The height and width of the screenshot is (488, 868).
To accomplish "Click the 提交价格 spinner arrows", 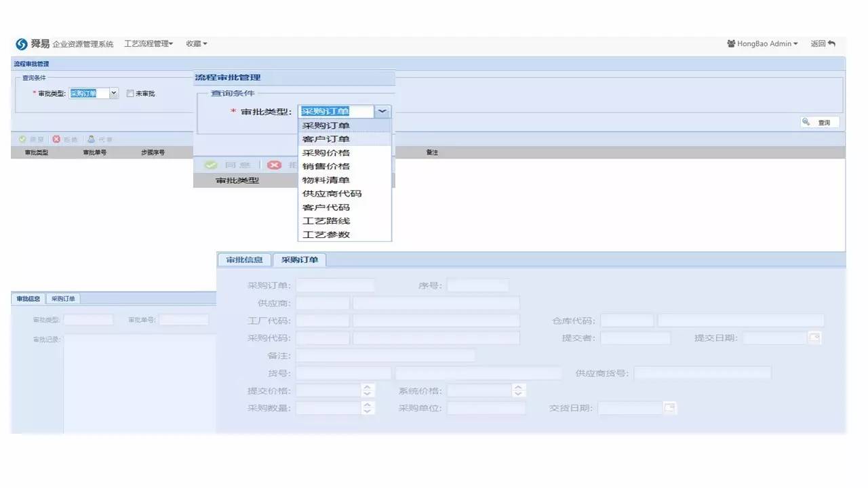I will (368, 390).
